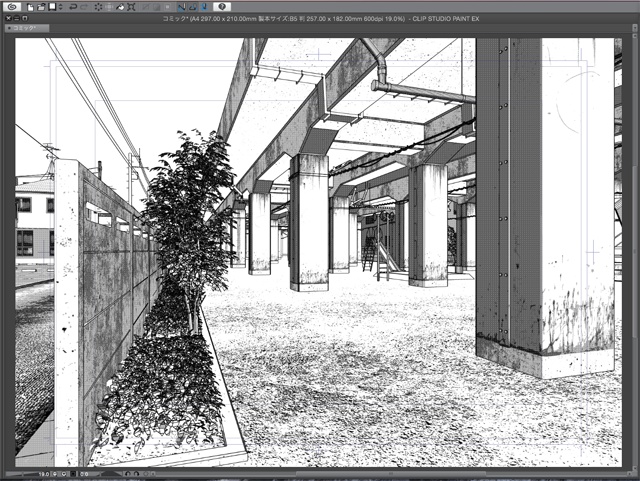640x481 pixels.
Task: Adjust the zoom slider in status bar
Action: (22, 474)
